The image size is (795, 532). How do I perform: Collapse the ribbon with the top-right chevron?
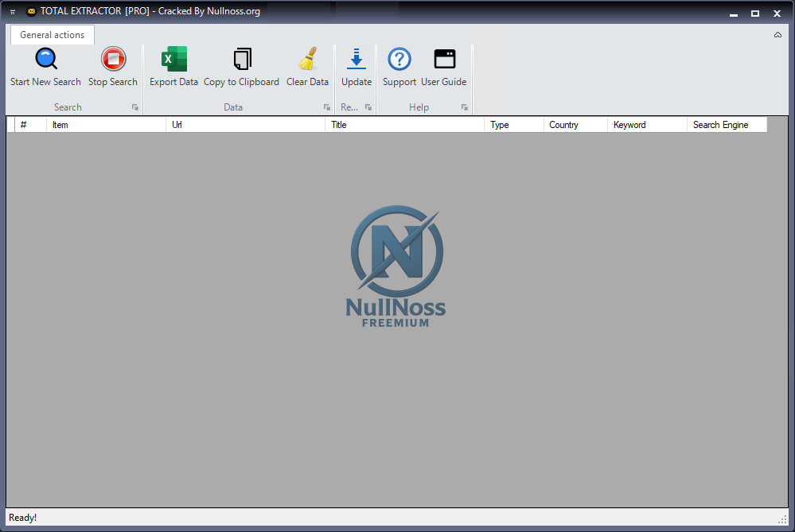[777, 34]
